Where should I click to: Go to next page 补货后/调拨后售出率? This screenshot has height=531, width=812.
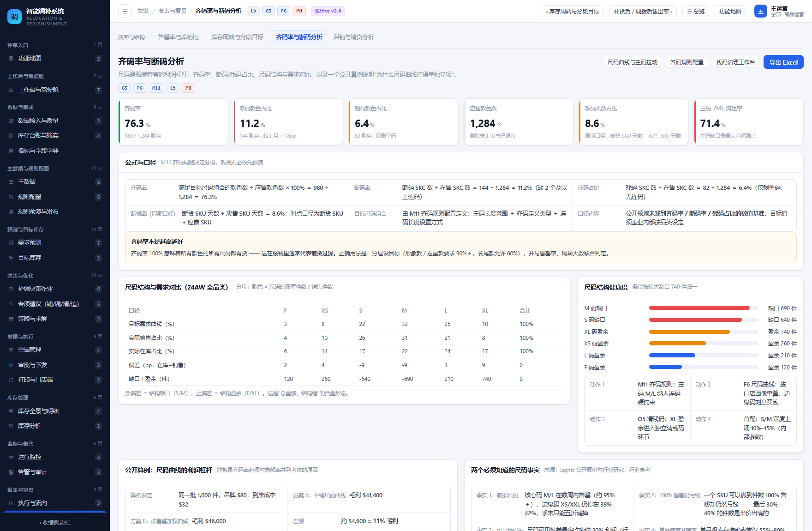(643, 11)
